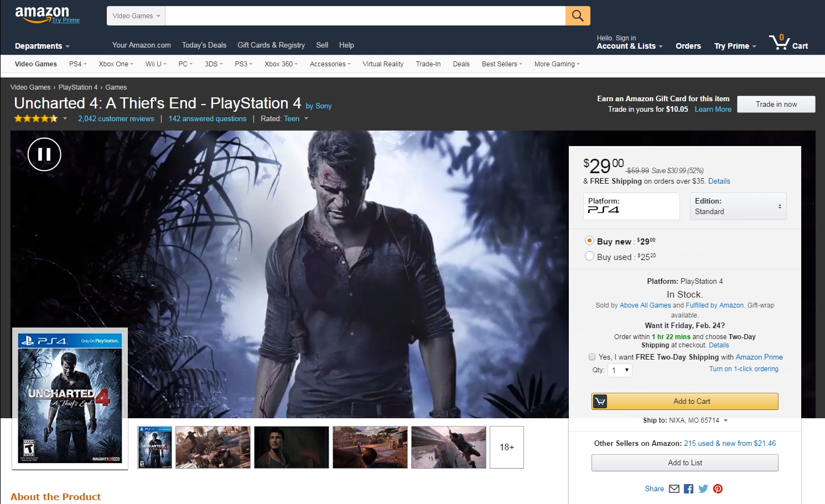
Task: Select the Buy new radio button
Action: tap(589, 241)
